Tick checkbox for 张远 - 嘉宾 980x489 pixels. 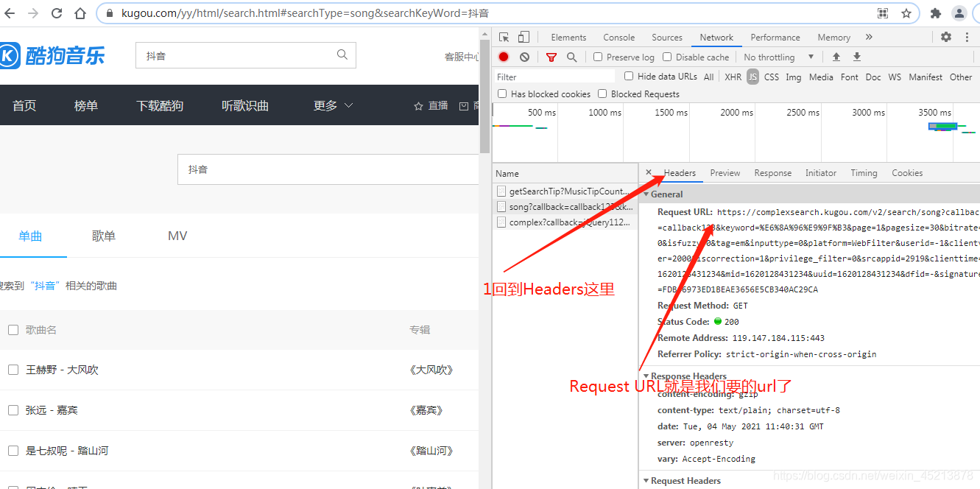point(13,410)
